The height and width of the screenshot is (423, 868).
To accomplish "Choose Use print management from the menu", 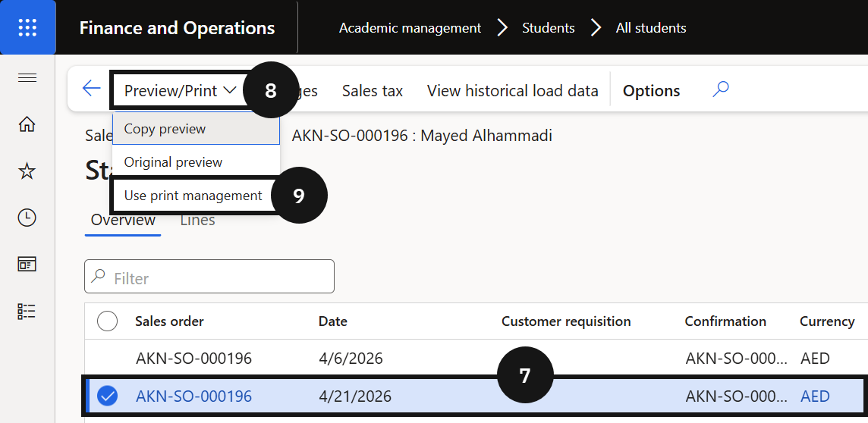I will 193,196.
